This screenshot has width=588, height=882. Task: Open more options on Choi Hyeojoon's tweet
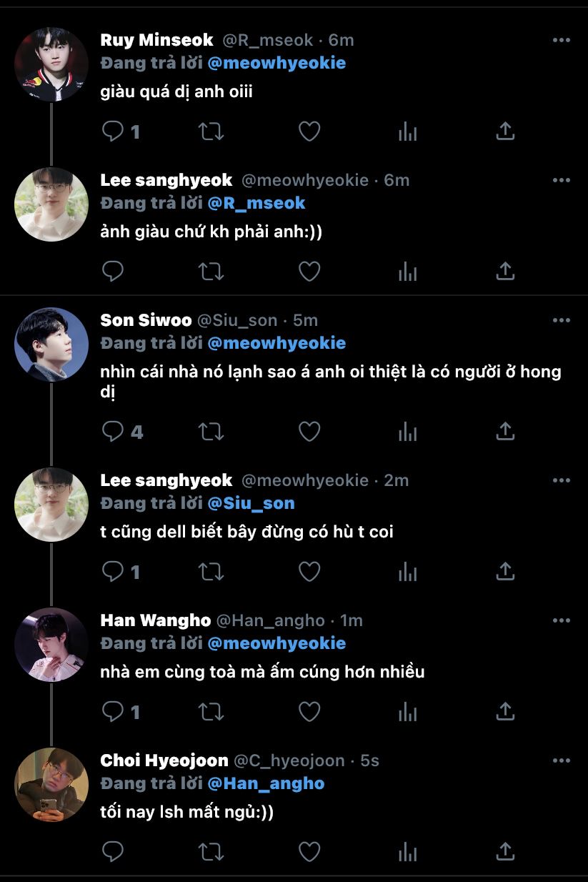tap(562, 760)
